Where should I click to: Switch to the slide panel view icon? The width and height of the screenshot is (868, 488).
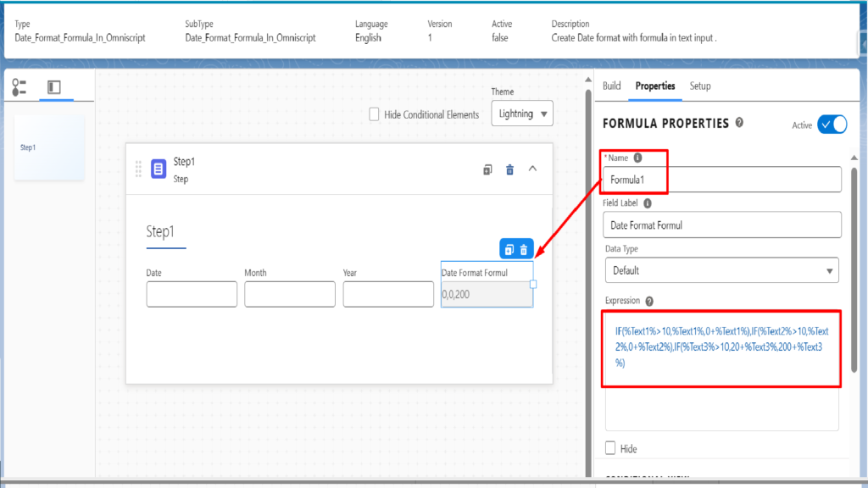[53, 87]
